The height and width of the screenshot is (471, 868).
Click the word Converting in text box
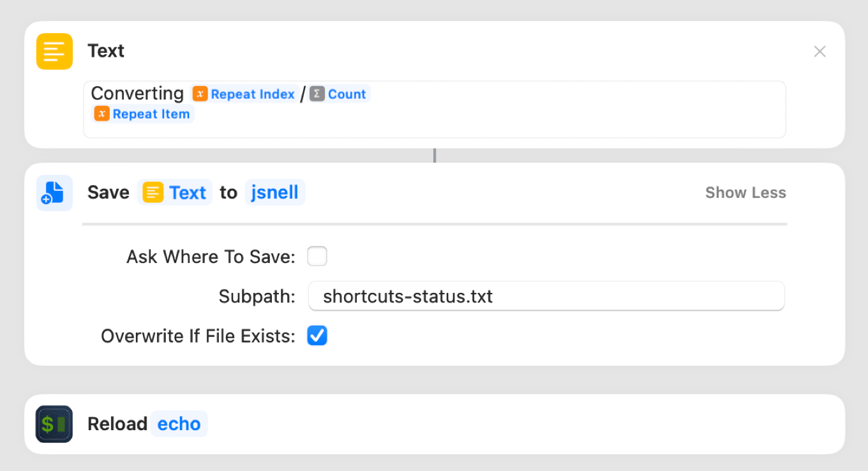tap(137, 94)
